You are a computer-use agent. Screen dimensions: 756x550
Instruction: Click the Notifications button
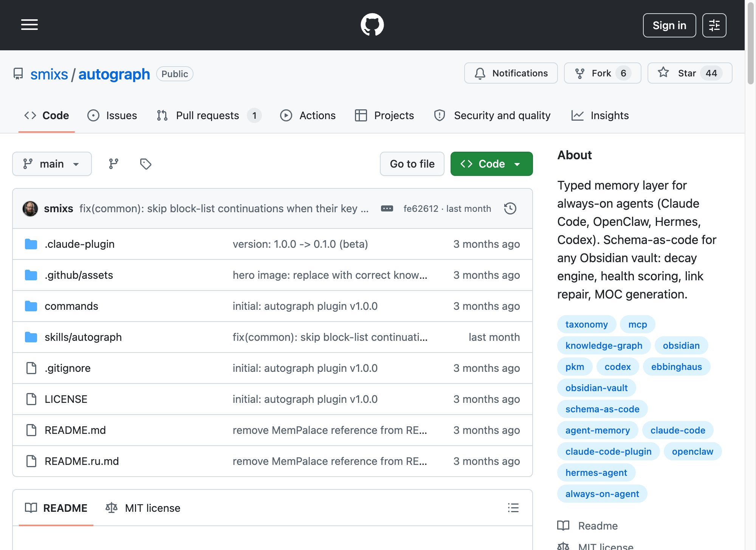pos(511,73)
